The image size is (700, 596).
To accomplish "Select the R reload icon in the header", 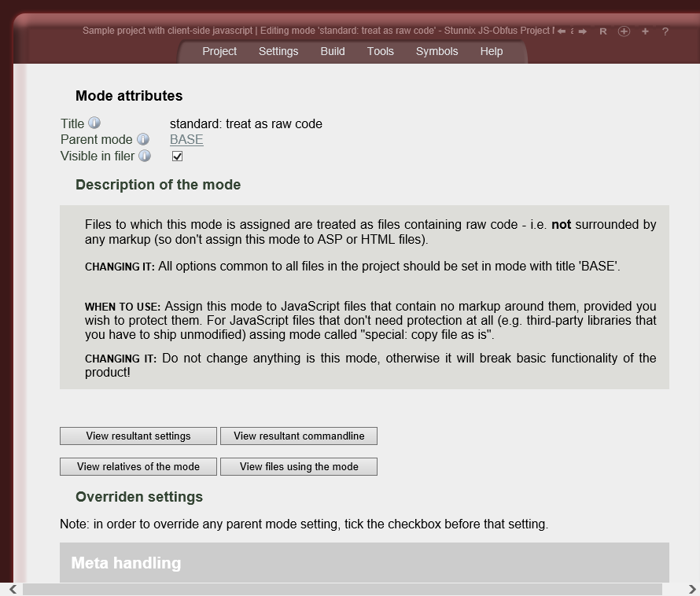I will (x=602, y=31).
